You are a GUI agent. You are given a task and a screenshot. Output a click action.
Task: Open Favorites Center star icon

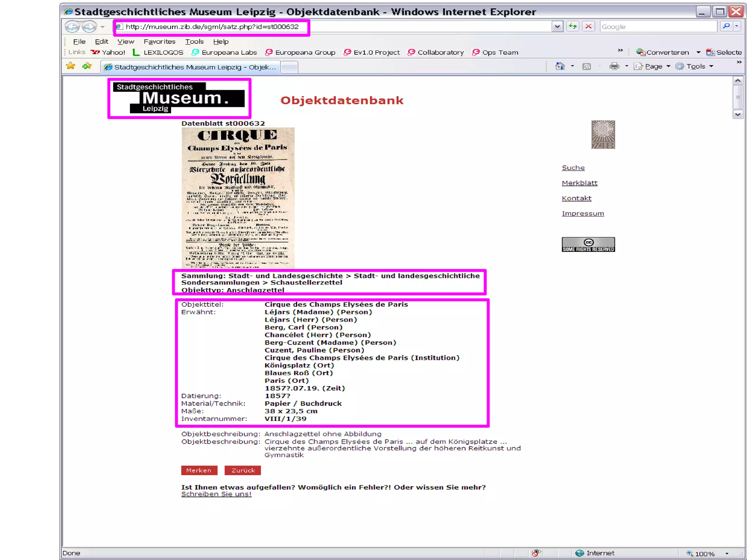tap(71, 66)
